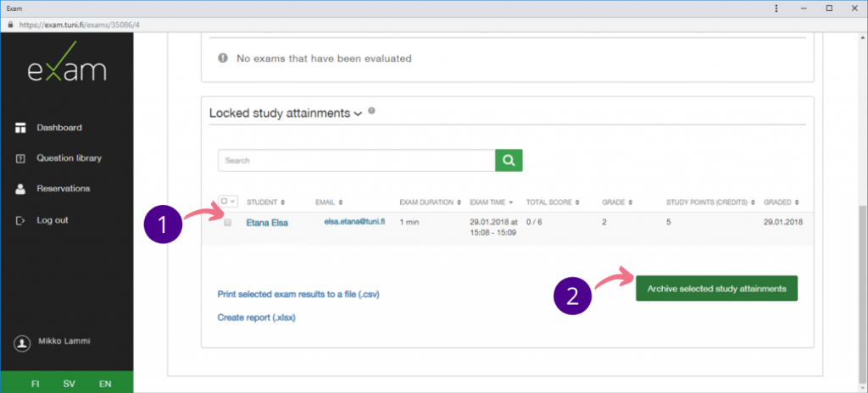Viewport: 868px width, 393px height.
Task: Sort table by Student column
Action: point(265,202)
